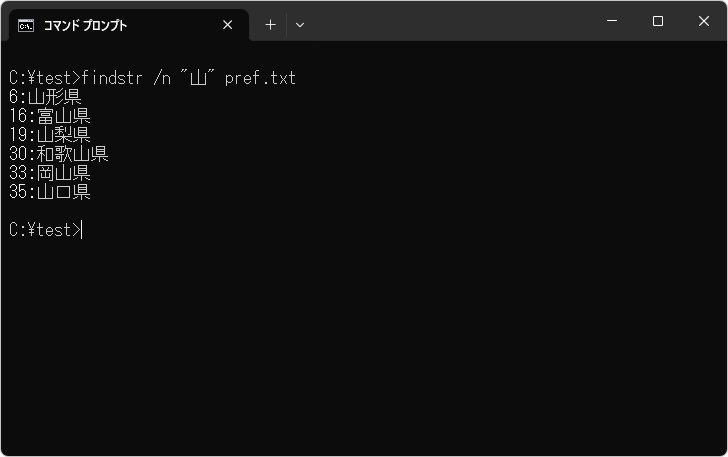
Task: Click the /n switch in the command
Action: (x=162, y=78)
